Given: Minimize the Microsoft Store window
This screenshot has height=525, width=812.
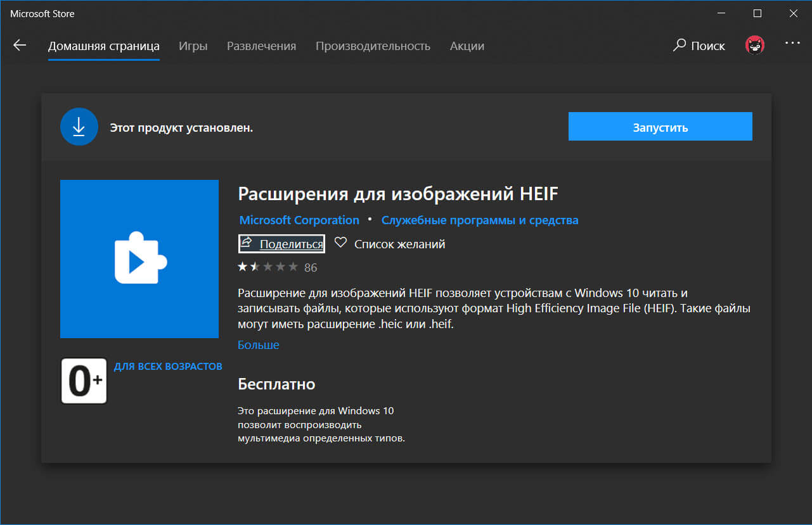Looking at the screenshot, I should tap(721, 13).
